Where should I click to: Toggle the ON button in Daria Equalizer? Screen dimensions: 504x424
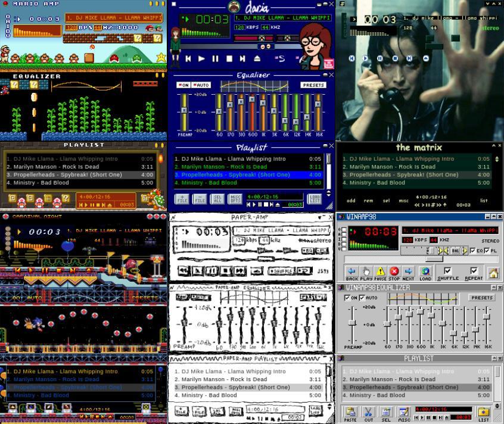click(x=183, y=85)
